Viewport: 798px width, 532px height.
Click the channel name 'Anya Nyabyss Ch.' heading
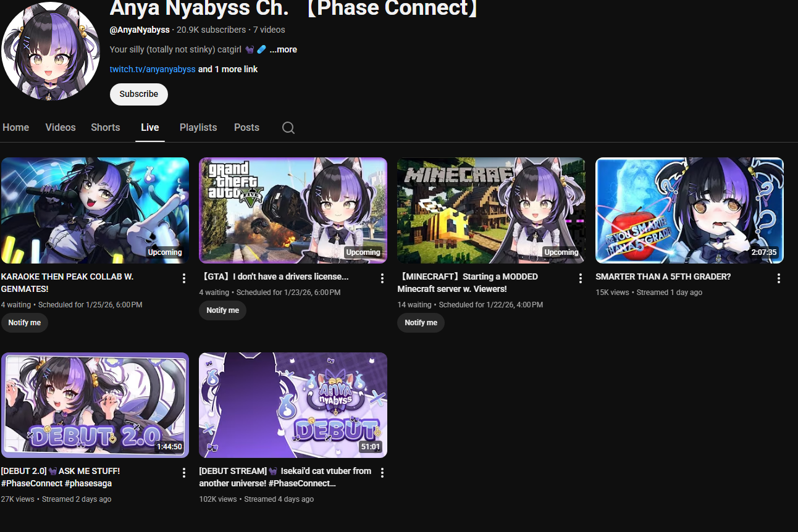[294, 7]
